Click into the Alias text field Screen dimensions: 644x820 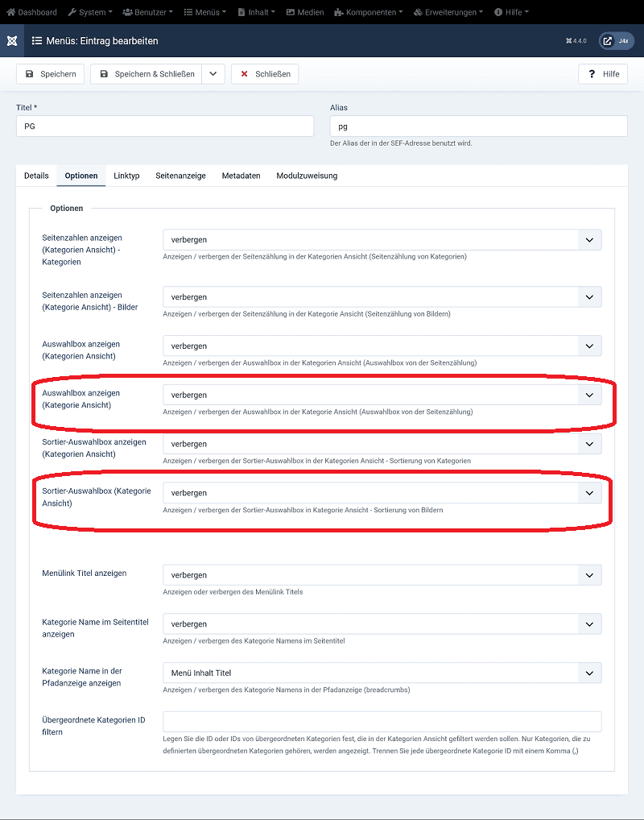click(478, 126)
